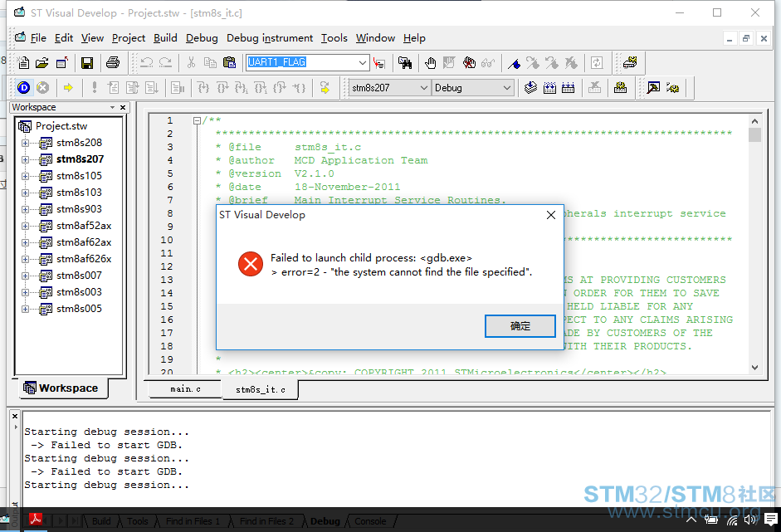Click the editor vertical scrollbar thumb

[x=754, y=135]
